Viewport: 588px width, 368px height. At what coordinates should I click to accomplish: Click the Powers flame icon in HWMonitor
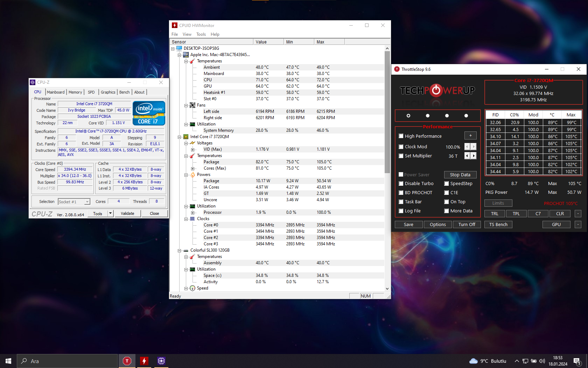pyautogui.click(x=192, y=175)
